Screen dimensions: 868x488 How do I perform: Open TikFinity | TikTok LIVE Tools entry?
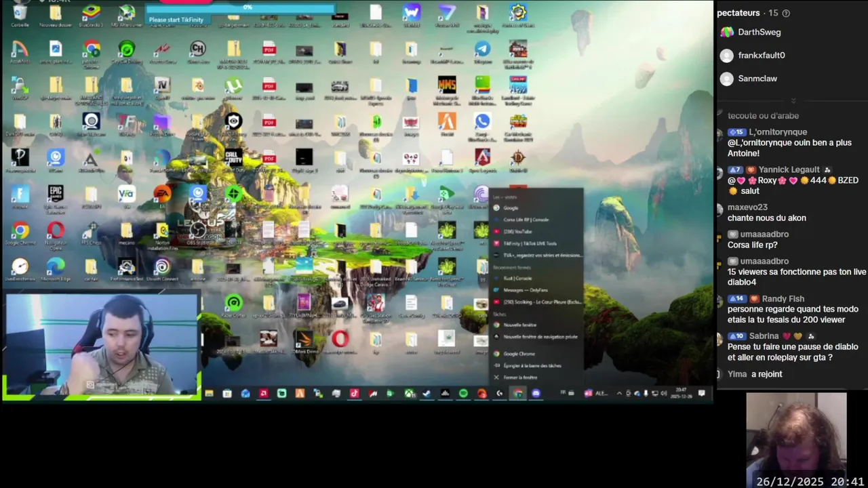click(x=536, y=243)
